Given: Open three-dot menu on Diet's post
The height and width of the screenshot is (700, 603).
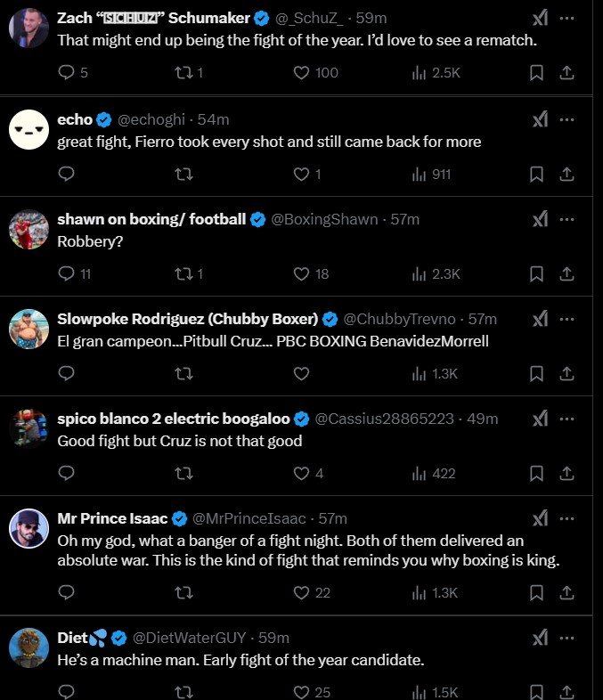Looking at the screenshot, I should 566,638.
